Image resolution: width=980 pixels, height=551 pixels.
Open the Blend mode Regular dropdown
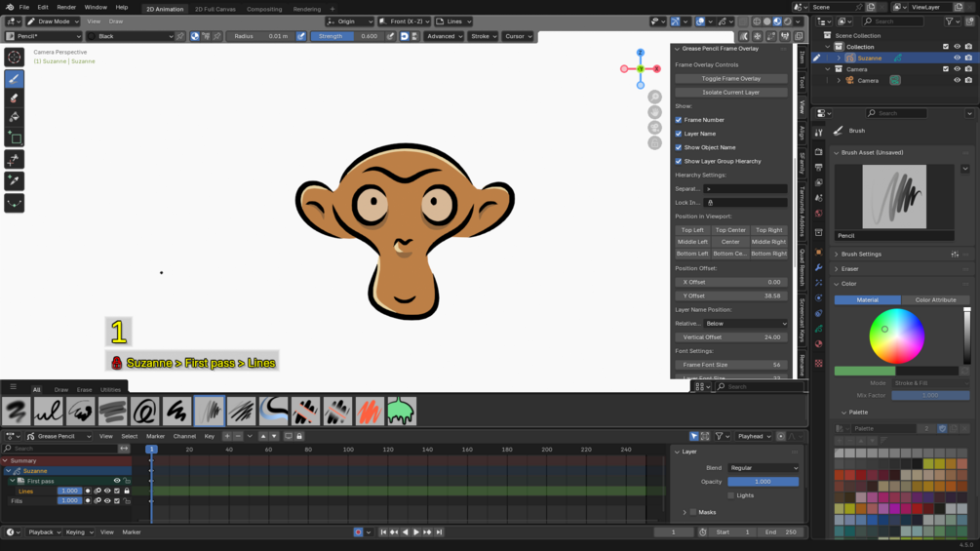tap(764, 468)
